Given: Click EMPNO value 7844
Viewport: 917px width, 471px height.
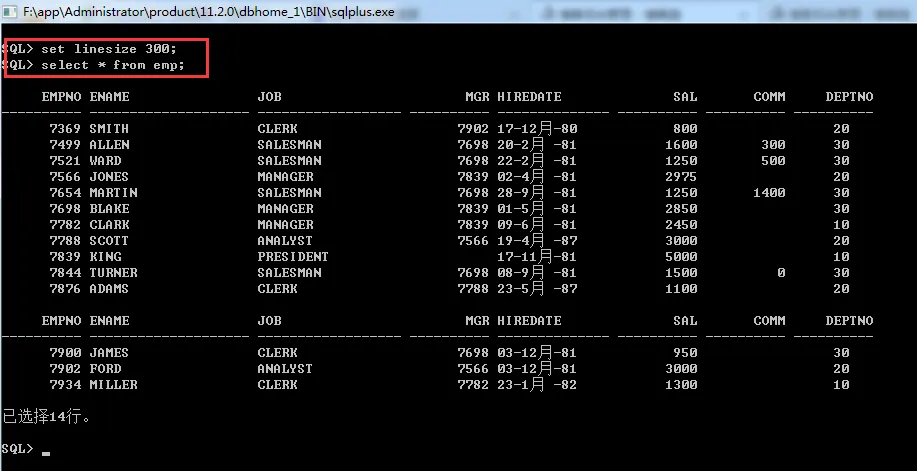Looking at the screenshot, I should [66, 273].
